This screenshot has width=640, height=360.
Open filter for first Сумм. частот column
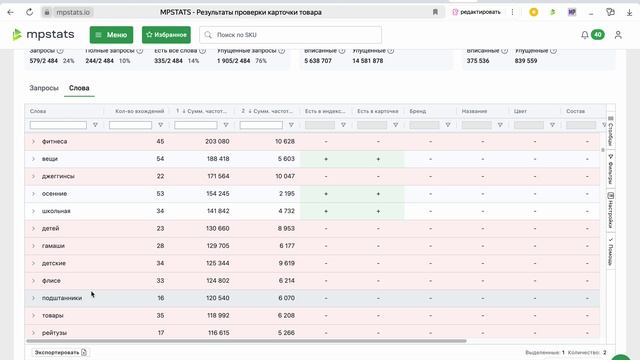[x=226, y=125]
